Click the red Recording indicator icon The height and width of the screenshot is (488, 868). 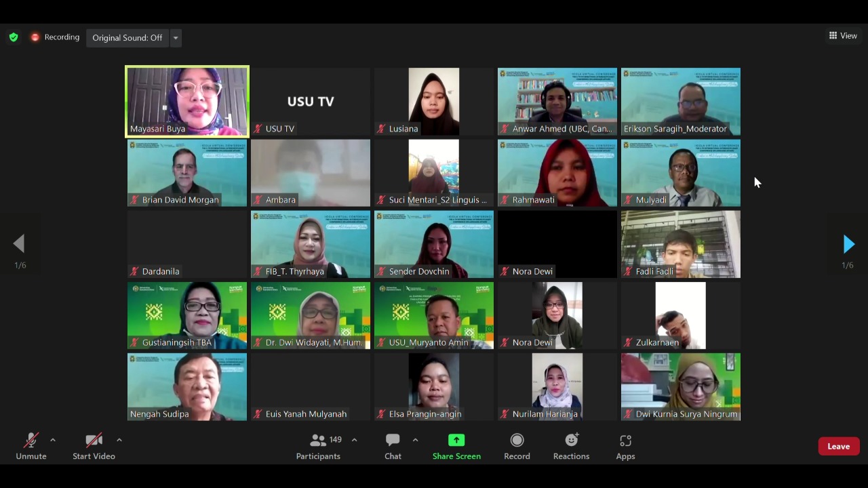pyautogui.click(x=35, y=38)
